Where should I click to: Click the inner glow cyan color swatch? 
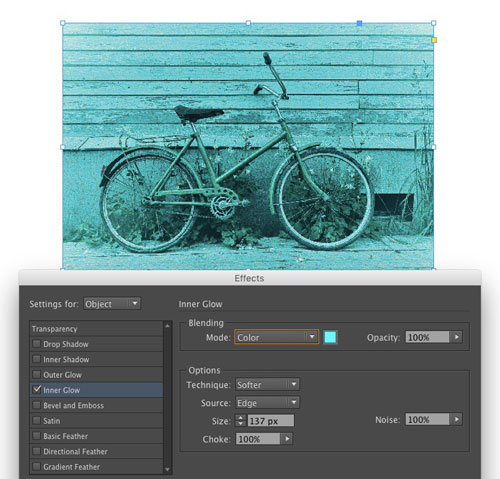click(x=330, y=337)
